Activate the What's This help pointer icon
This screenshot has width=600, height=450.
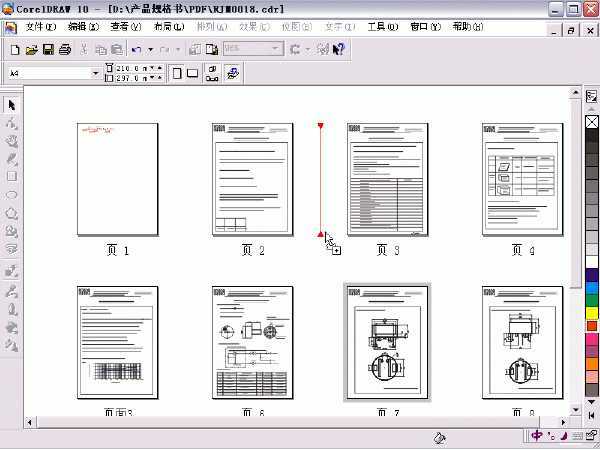pyautogui.click(x=339, y=49)
